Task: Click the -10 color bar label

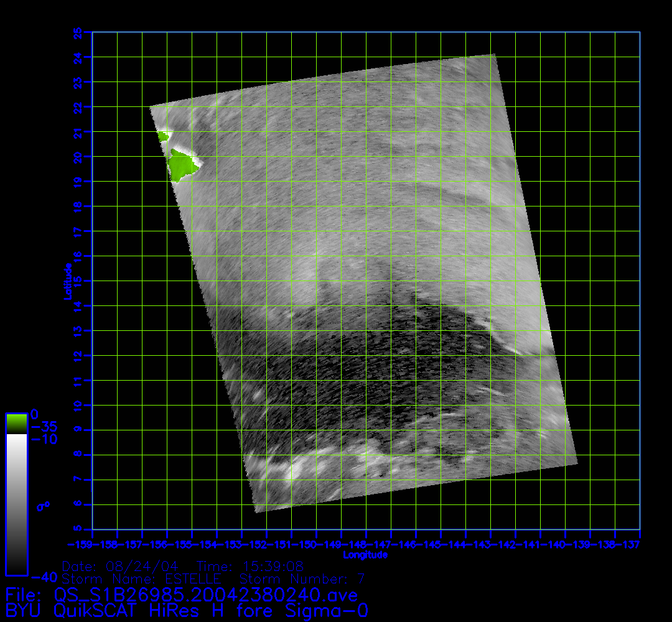Action: 43,439
